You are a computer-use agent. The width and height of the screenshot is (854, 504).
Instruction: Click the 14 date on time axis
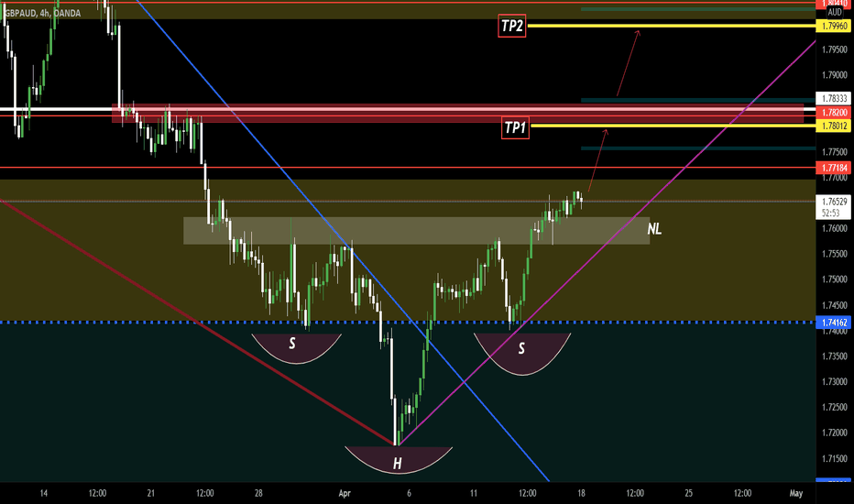tap(44, 494)
